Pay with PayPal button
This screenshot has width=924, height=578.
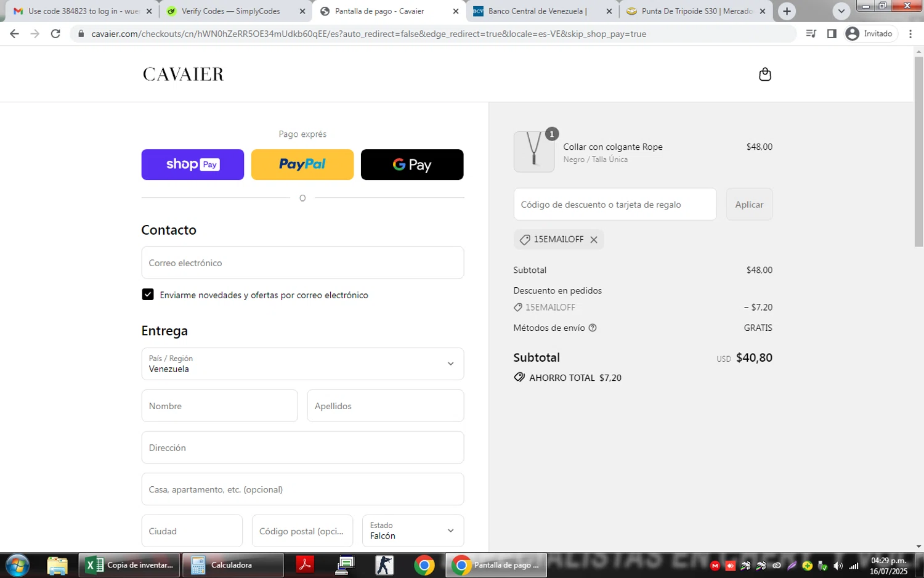coord(302,165)
